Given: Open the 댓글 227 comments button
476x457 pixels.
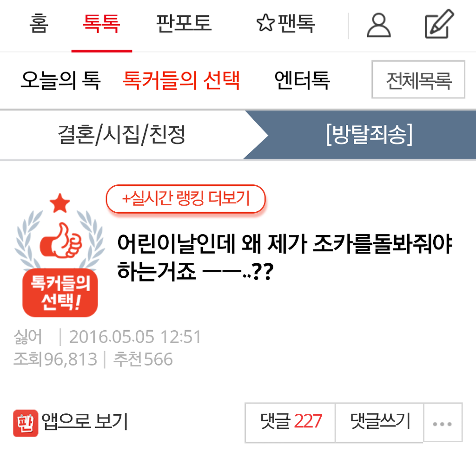Looking at the screenshot, I should (290, 423).
